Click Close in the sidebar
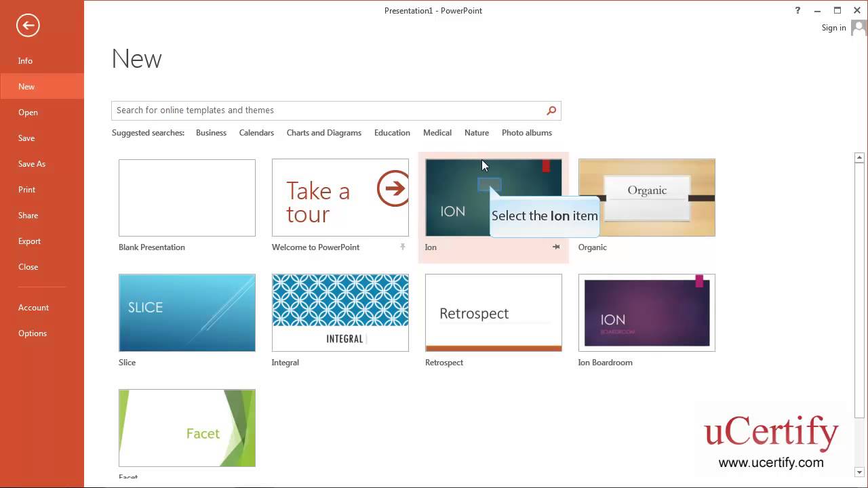The width and height of the screenshot is (868, 488). pos(28,267)
